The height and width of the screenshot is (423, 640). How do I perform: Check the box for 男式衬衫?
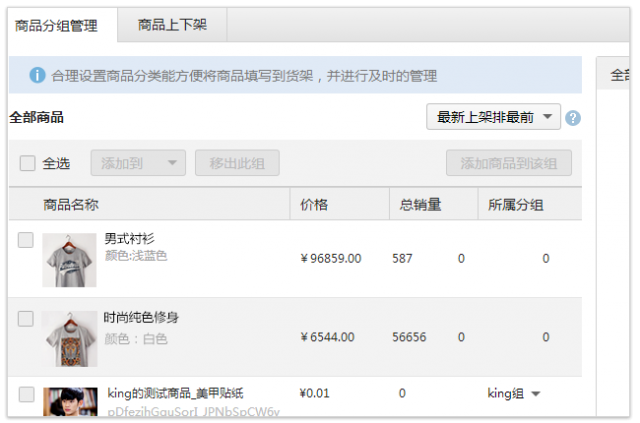26,240
